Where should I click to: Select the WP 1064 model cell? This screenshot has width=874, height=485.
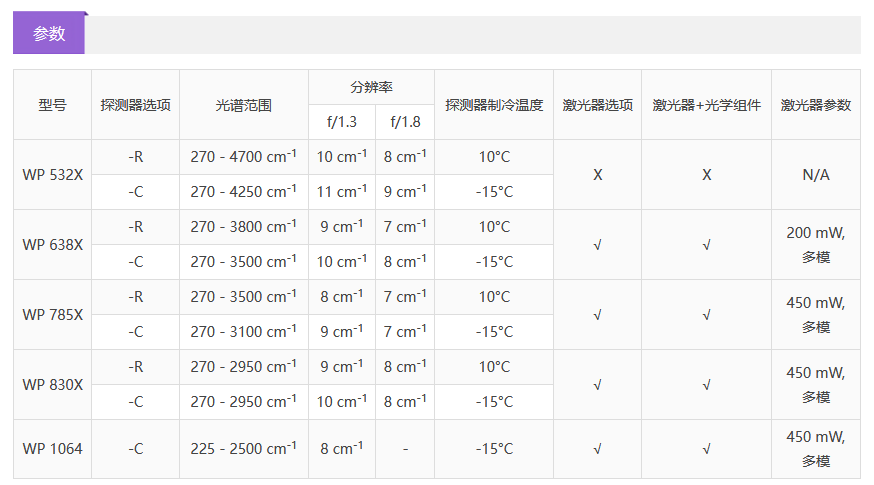click(52, 449)
